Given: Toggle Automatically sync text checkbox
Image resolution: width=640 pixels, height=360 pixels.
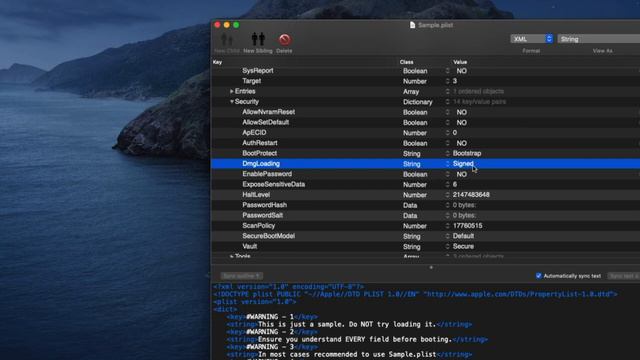Looking at the screenshot, I should tap(538, 276).
